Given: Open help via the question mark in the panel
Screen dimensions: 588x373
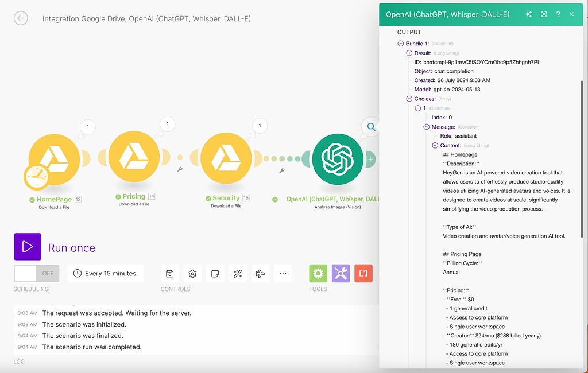Looking at the screenshot, I should [558, 14].
